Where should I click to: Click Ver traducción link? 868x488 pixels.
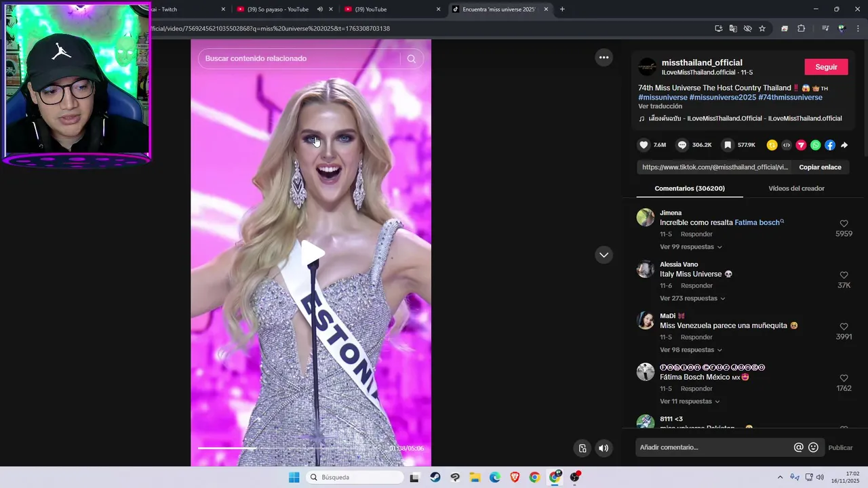point(660,106)
